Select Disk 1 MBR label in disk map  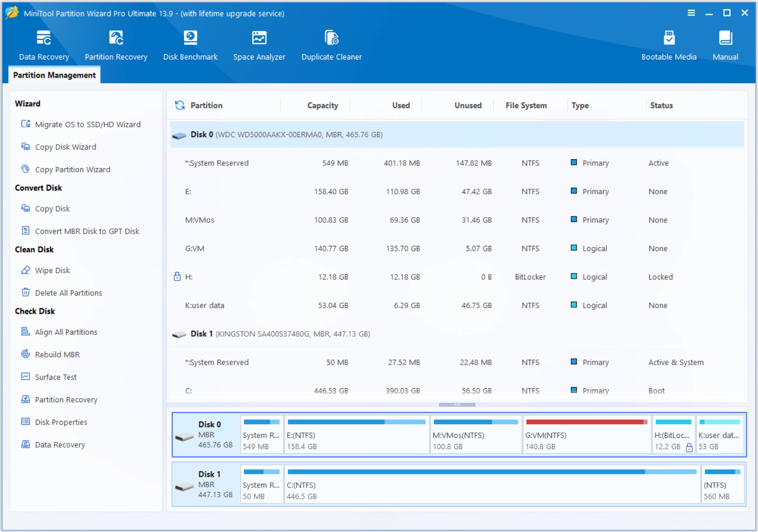(206, 485)
